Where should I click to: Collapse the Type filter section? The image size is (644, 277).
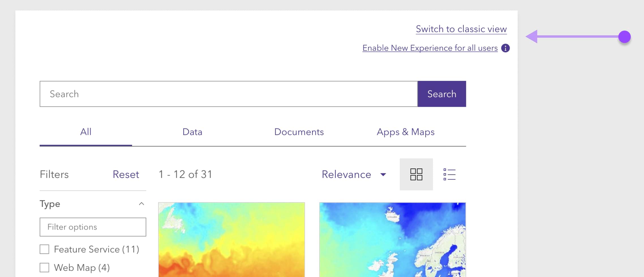[x=141, y=204]
